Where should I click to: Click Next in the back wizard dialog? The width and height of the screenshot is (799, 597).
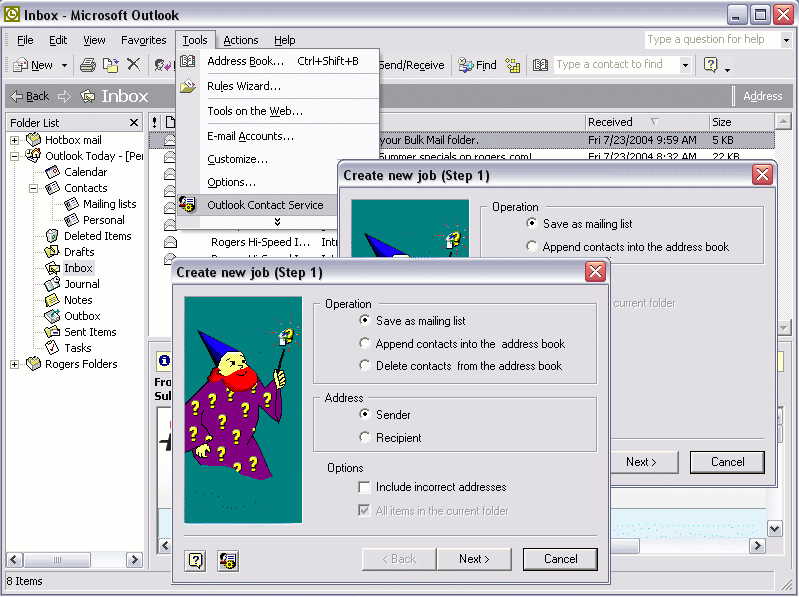click(x=643, y=462)
